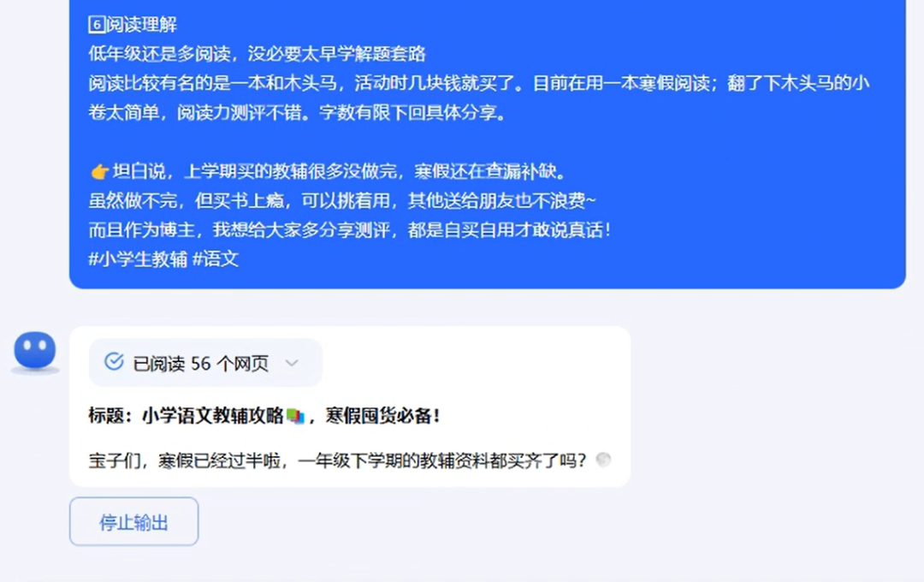Click the response line starting with 宝子们

(x=338, y=460)
